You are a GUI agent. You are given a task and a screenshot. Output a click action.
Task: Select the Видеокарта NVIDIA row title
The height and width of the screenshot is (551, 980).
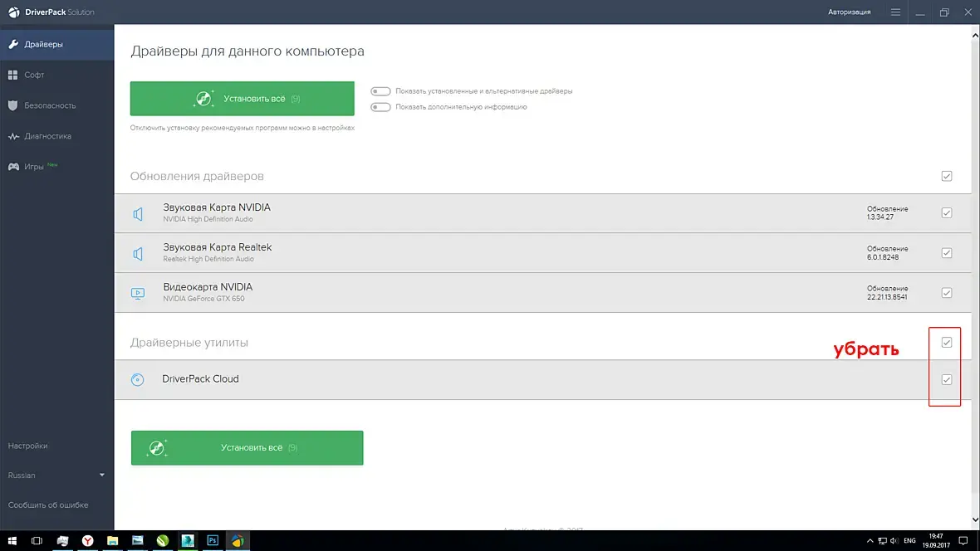[208, 287]
